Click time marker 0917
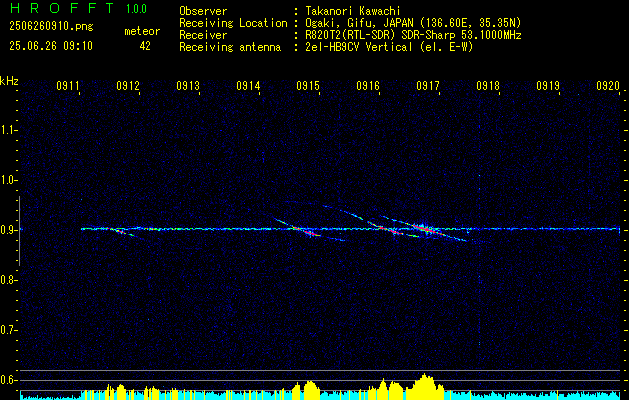 coord(428,86)
